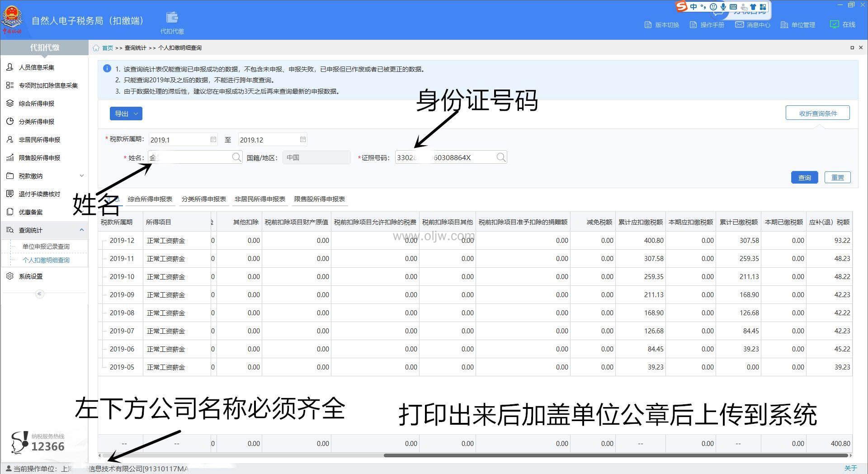This screenshot has height=474, width=868.
Task: Click 收折查询条件 to fold query conditions
Action: tap(817, 113)
